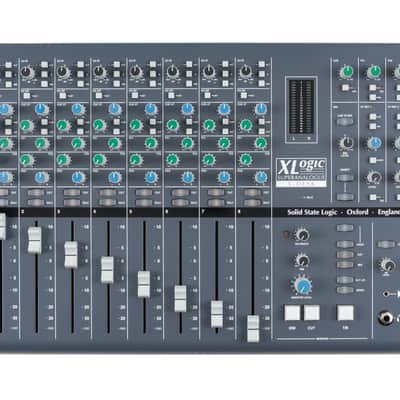This screenshot has height=400, width=400.
Task: Grab the channel 4 fader cap
Action: pos(107,270)
